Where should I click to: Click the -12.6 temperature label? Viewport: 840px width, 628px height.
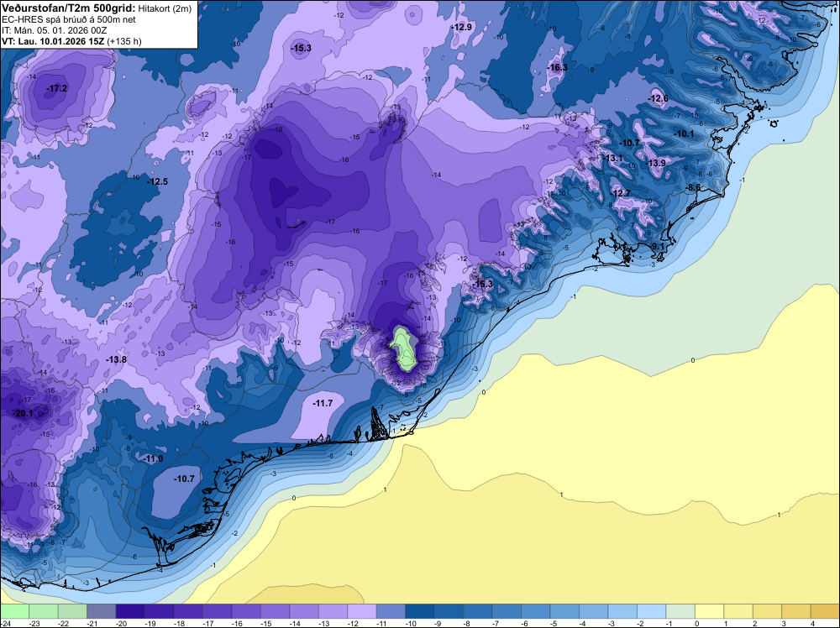(658, 98)
